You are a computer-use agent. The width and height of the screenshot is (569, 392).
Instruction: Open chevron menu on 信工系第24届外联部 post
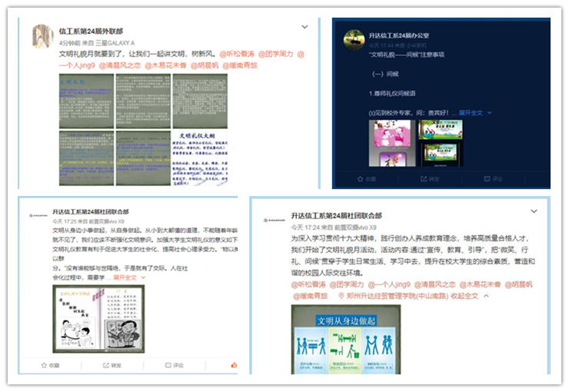coord(304,28)
